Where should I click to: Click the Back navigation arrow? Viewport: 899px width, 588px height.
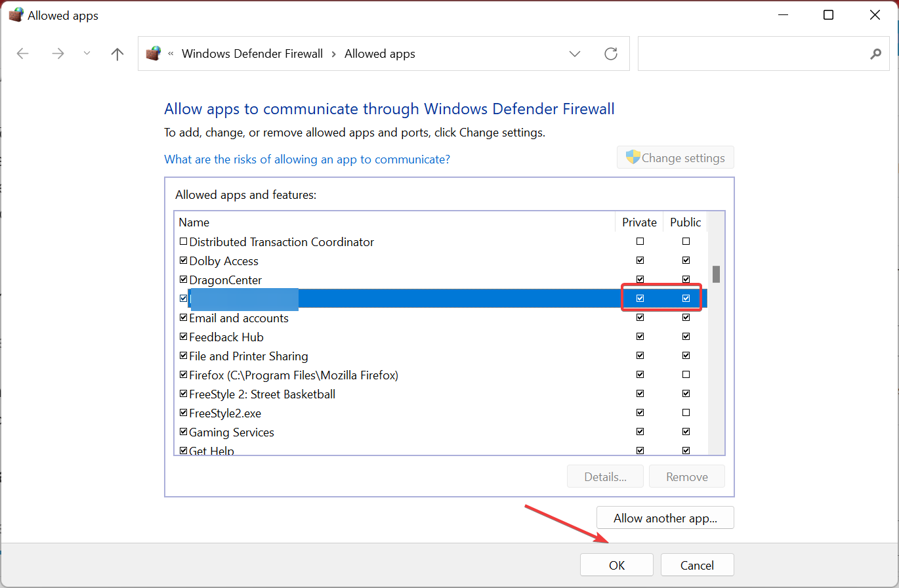23,54
